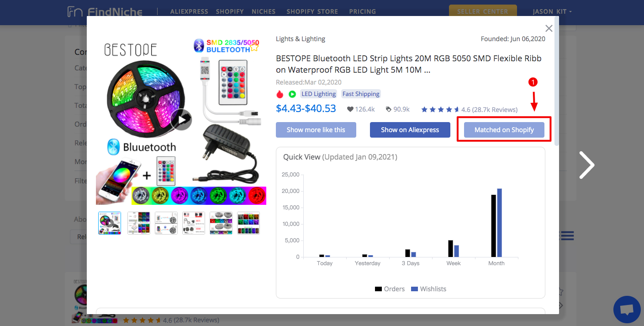Select the LED Lighting tag

[x=318, y=94]
